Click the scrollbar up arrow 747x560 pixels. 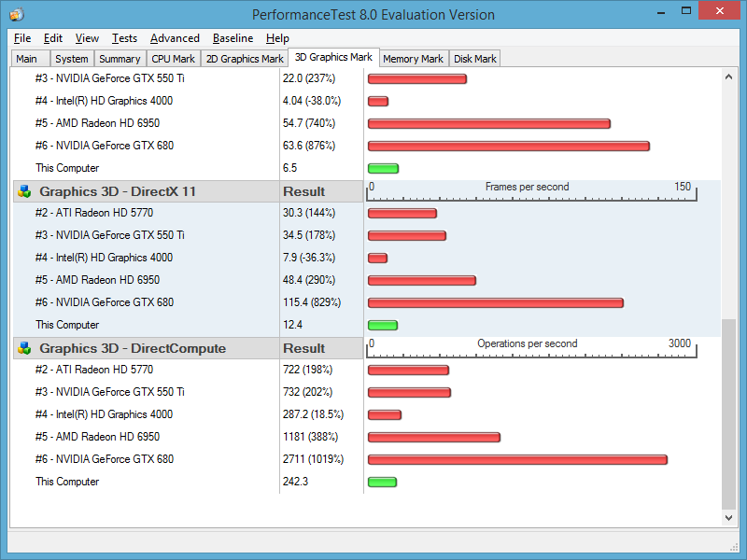click(x=728, y=77)
